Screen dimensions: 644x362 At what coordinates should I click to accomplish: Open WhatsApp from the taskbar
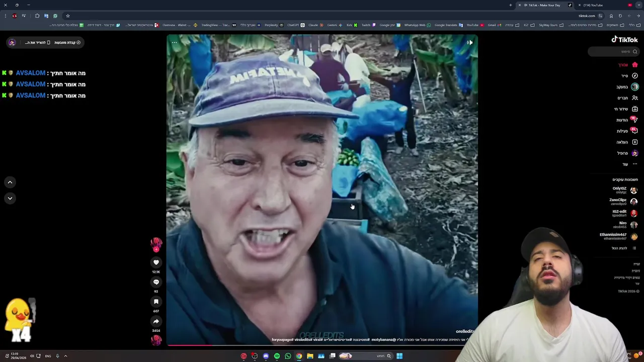(x=288, y=356)
